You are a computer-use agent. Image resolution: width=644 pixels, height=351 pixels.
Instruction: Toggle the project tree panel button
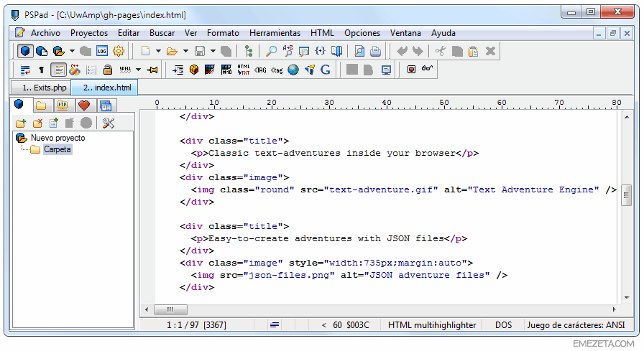coord(25,51)
